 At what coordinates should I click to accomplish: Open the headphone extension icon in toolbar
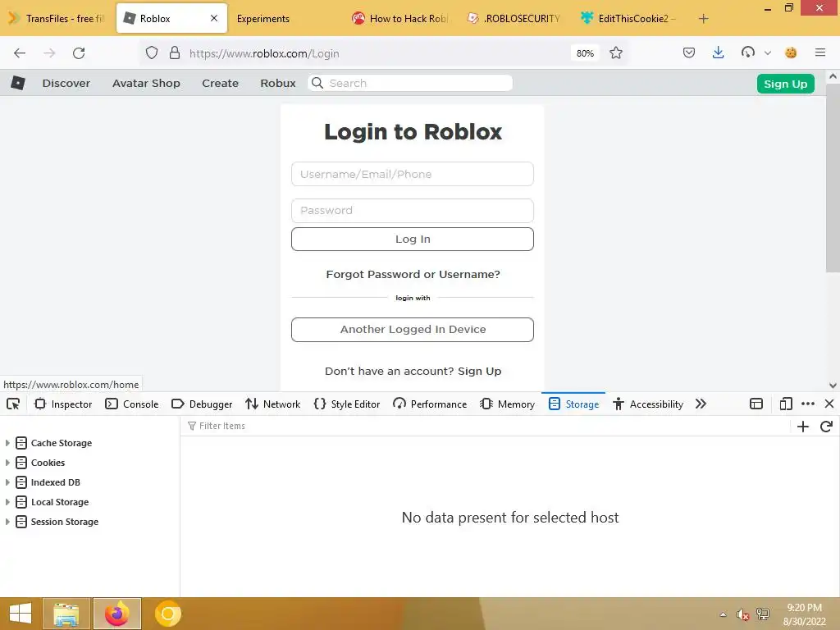pyautogui.click(x=748, y=52)
